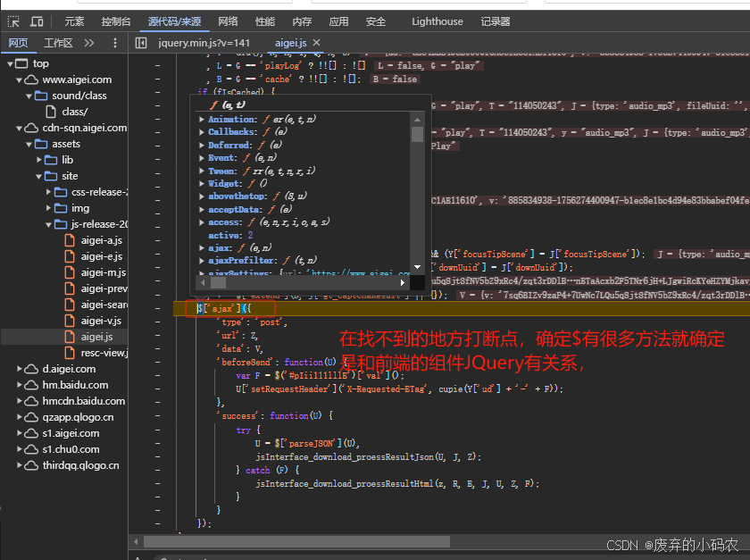Select the 源代码/来源 tab
The image size is (750, 560).
point(174,21)
